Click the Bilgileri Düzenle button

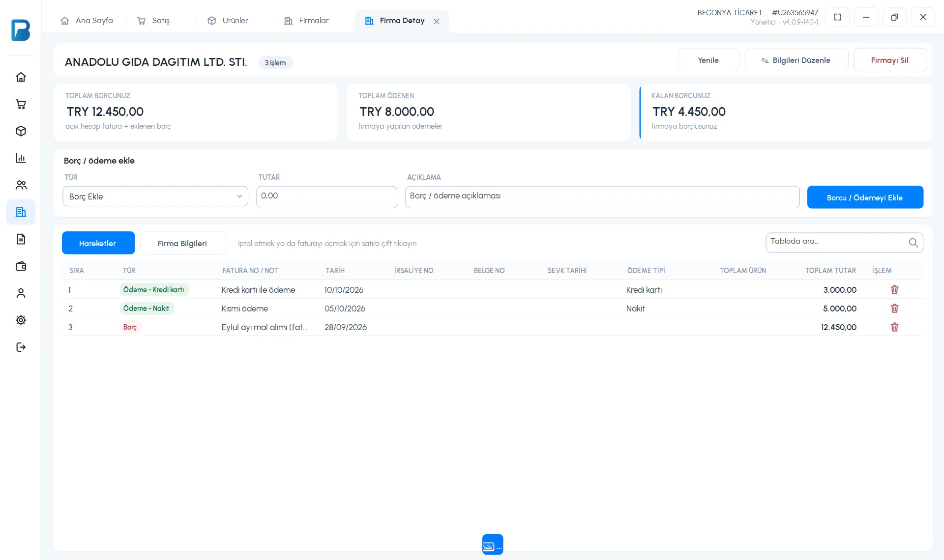tap(796, 60)
